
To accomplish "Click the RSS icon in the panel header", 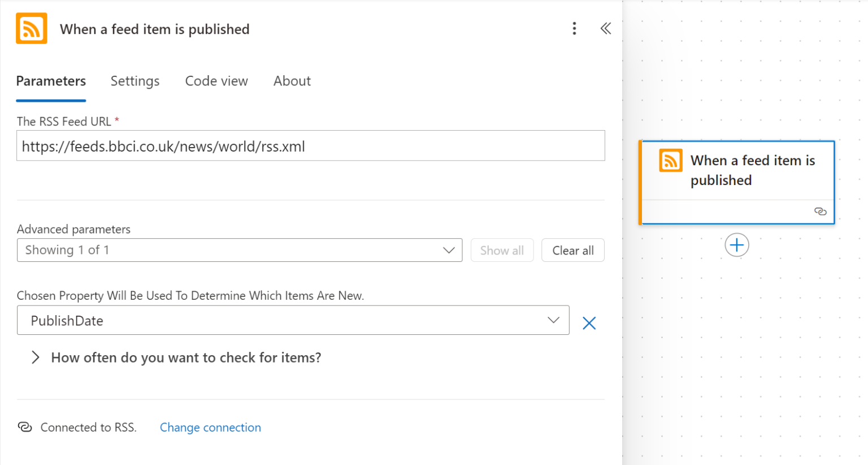I will coord(31,29).
